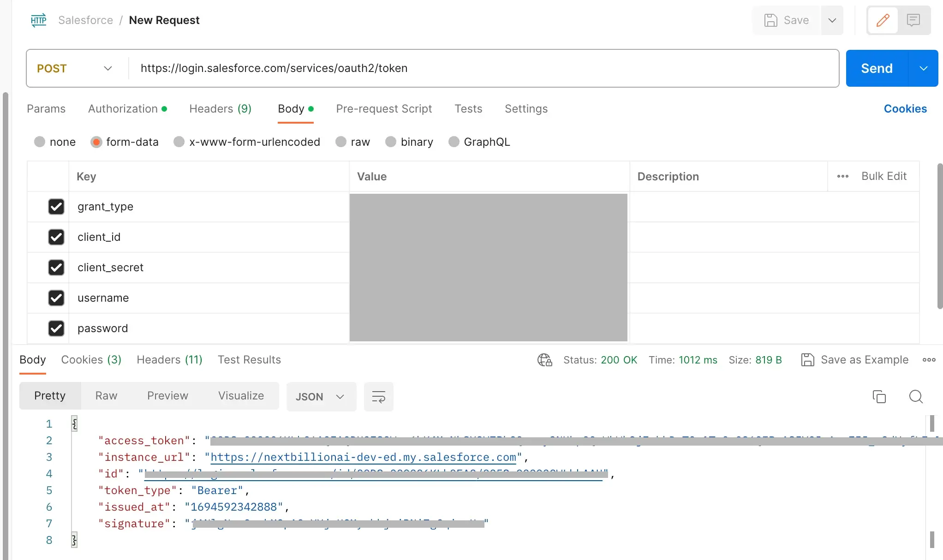
Task: Click the Save as Example icon
Action: pyautogui.click(x=808, y=359)
